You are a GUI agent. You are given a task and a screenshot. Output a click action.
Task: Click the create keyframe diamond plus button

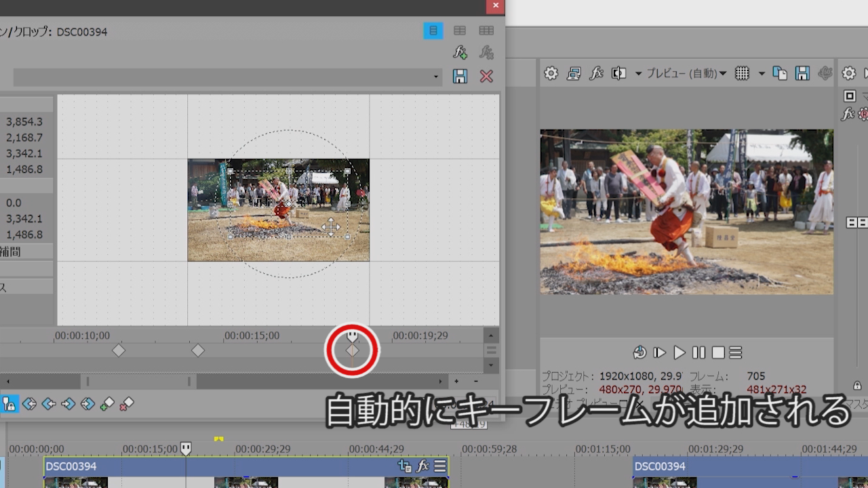tap(107, 404)
